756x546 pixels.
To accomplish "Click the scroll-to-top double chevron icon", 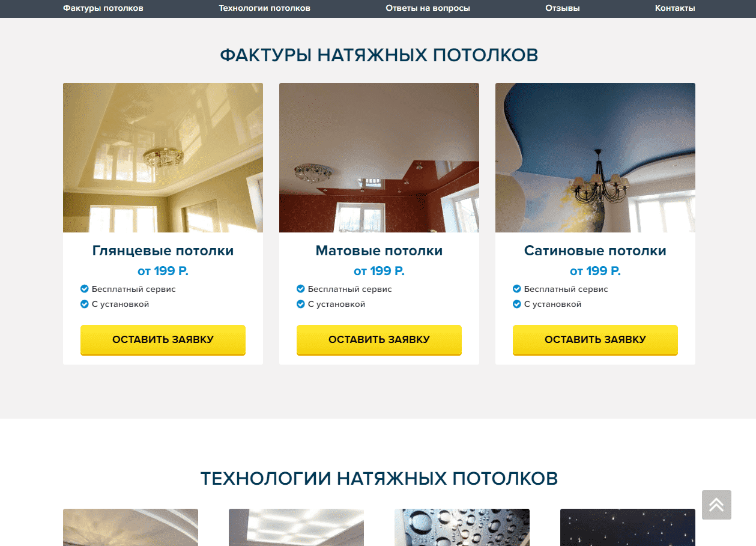I will (716, 505).
